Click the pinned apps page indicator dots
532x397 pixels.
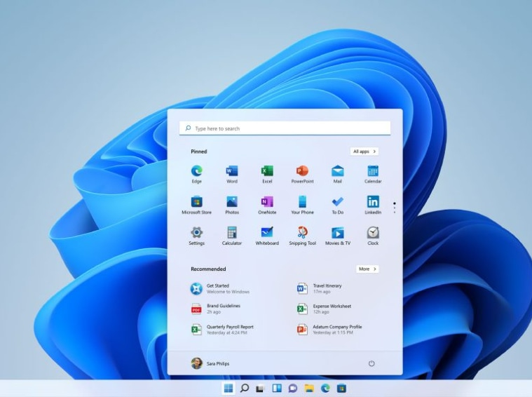coord(394,208)
